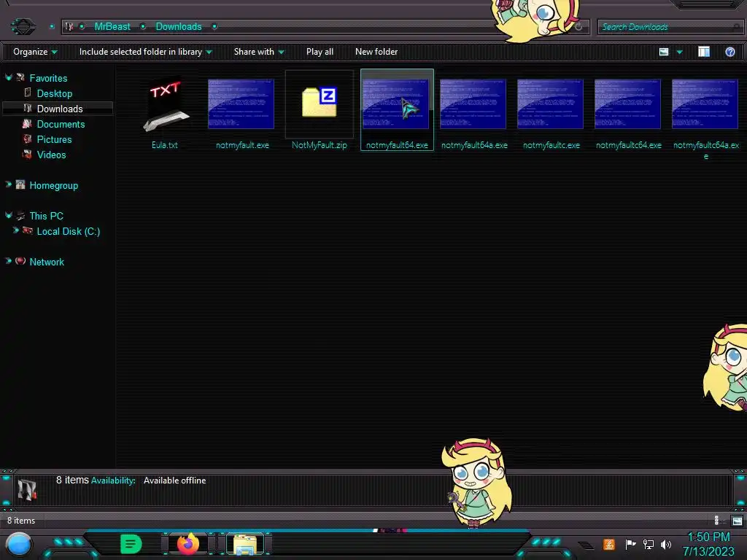Click the network tray icon

(x=648, y=544)
